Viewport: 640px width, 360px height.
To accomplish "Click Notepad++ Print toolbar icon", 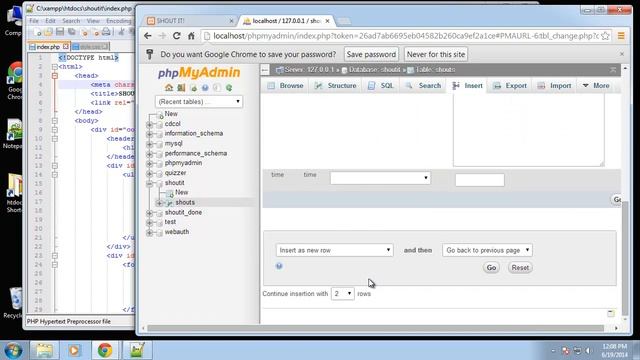I will 106,32.
